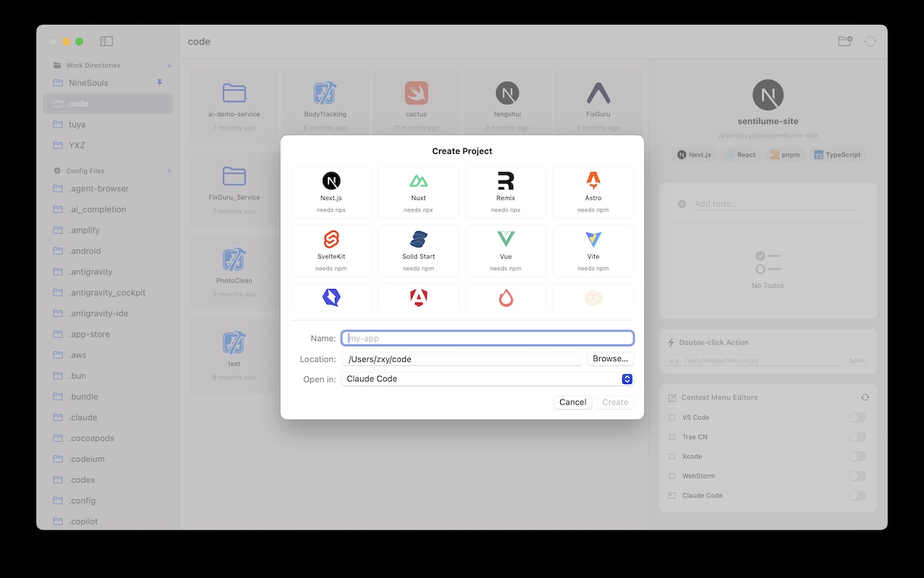
Task: Add a new work directory with plus
Action: 170,65
